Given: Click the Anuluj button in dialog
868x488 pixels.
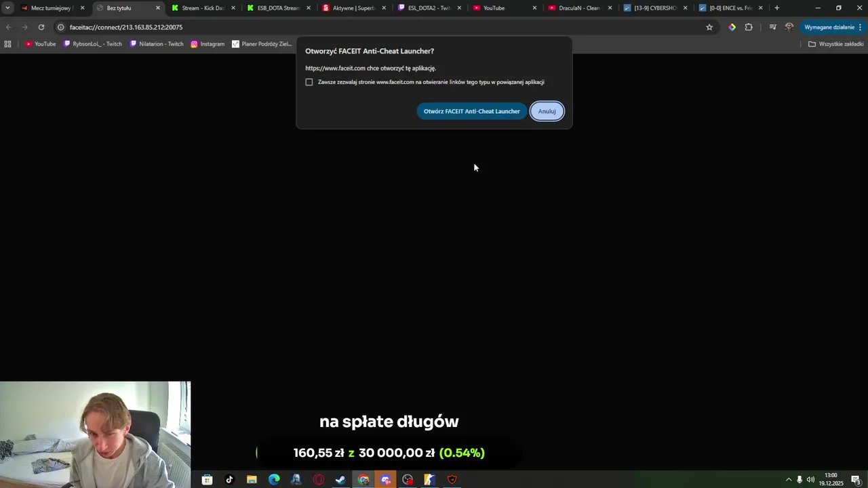Looking at the screenshot, I should [547, 111].
